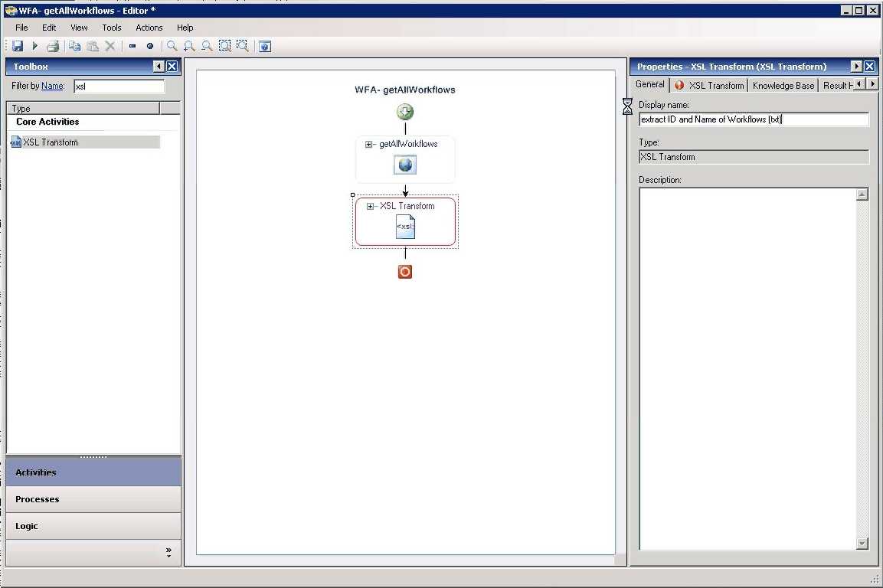Click the last dashed-box zoom icon

pos(243,46)
